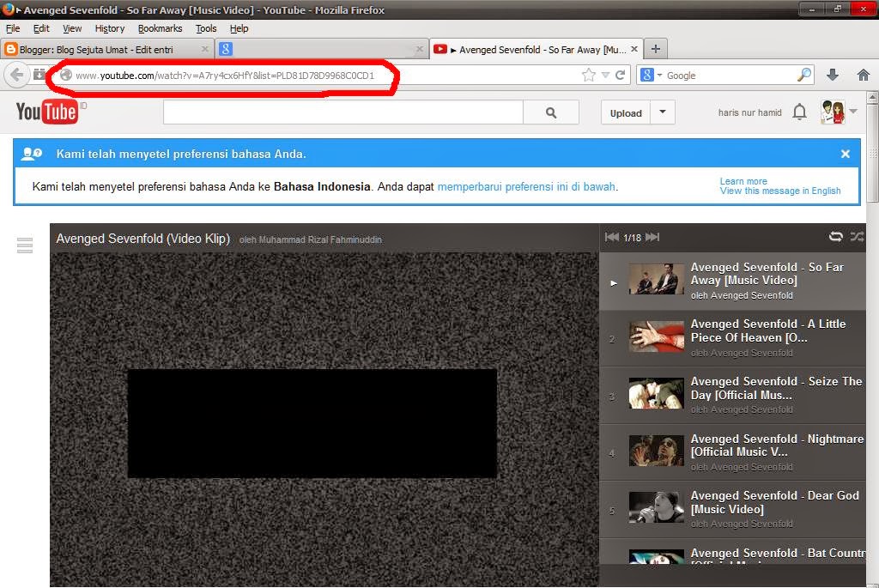This screenshot has height=588, width=879.
Task: Open the search engine selector dropdown
Action: coord(660,76)
